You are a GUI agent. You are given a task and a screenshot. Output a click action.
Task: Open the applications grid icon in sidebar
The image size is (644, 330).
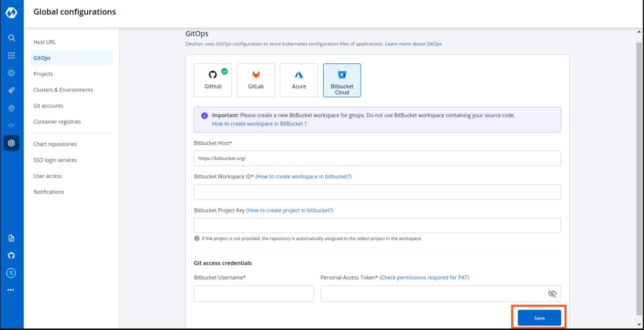pos(11,55)
